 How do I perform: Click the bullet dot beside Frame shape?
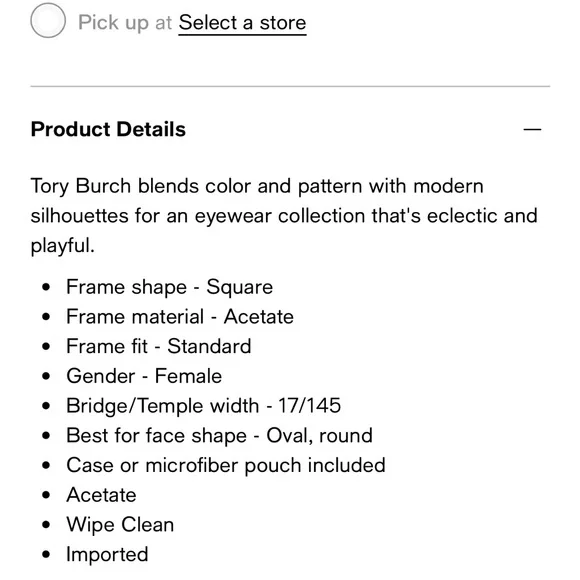46,287
